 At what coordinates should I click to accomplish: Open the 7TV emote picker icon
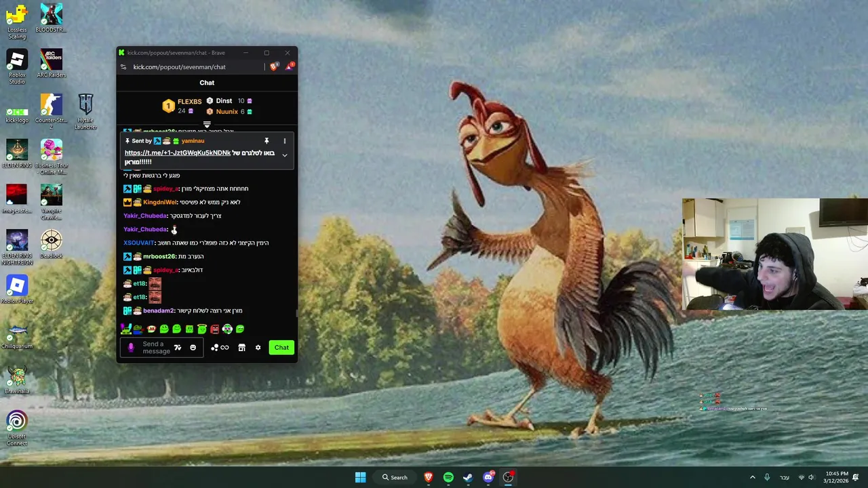(x=178, y=348)
